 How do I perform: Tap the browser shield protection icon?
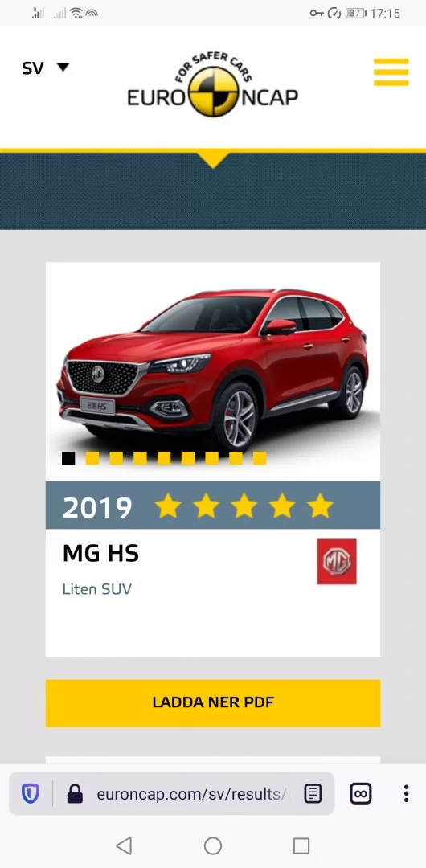30,794
